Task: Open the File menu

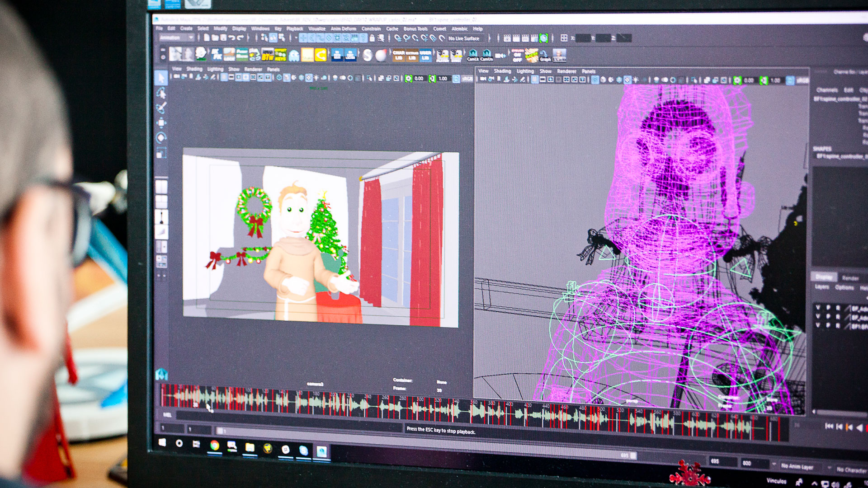Action: (x=159, y=28)
